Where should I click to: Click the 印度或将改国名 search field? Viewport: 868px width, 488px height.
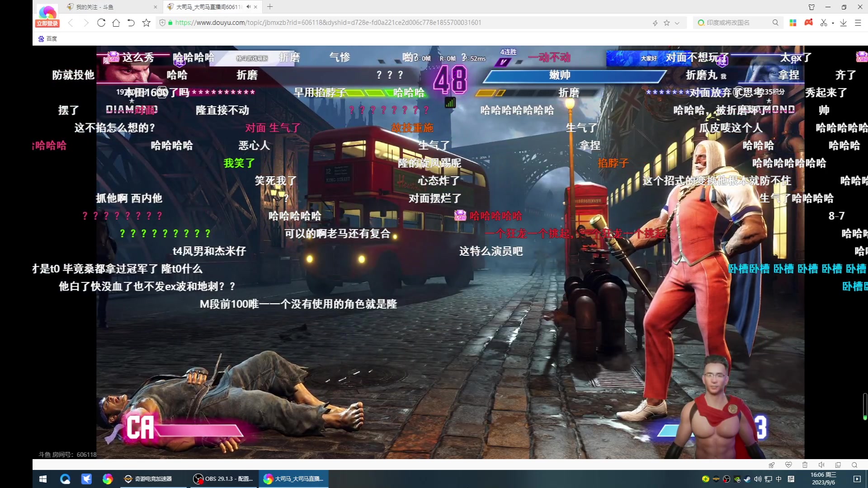coord(737,23)
